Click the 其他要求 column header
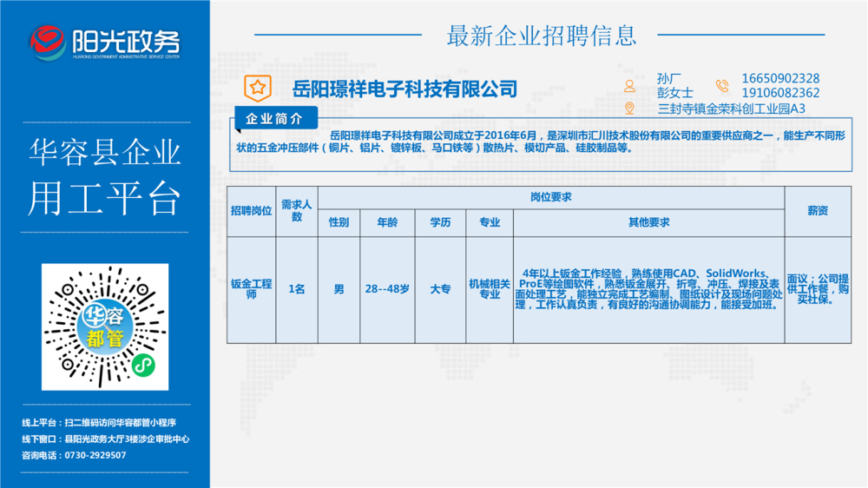868x488 pixels. tap(648, 222)
